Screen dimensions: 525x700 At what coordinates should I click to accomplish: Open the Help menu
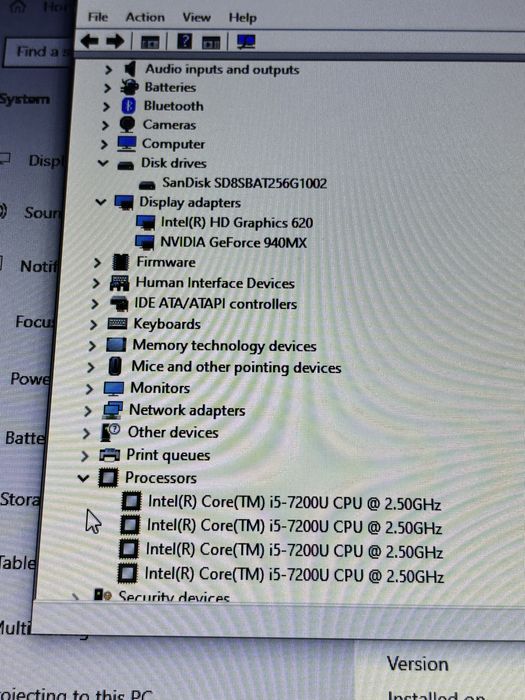[242, 18]
